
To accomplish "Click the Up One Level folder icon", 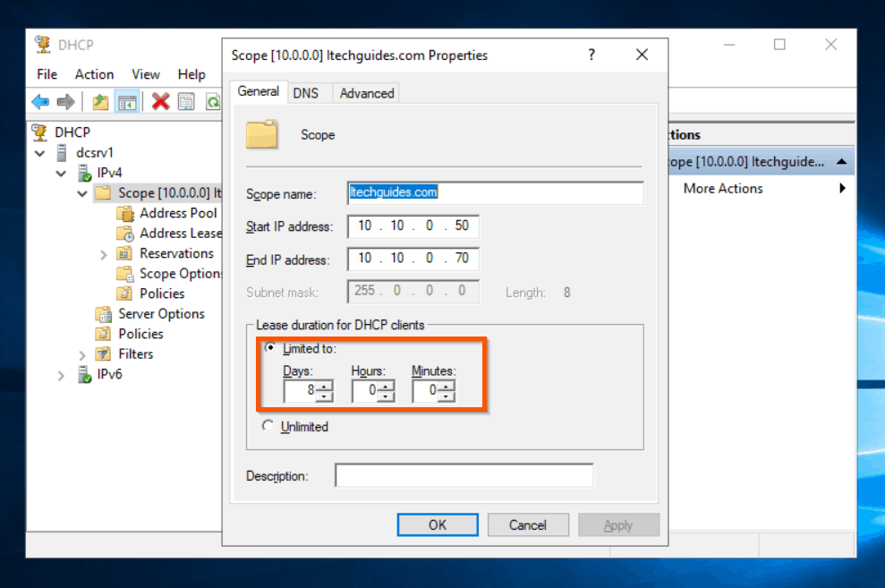I will click(101, 102).
